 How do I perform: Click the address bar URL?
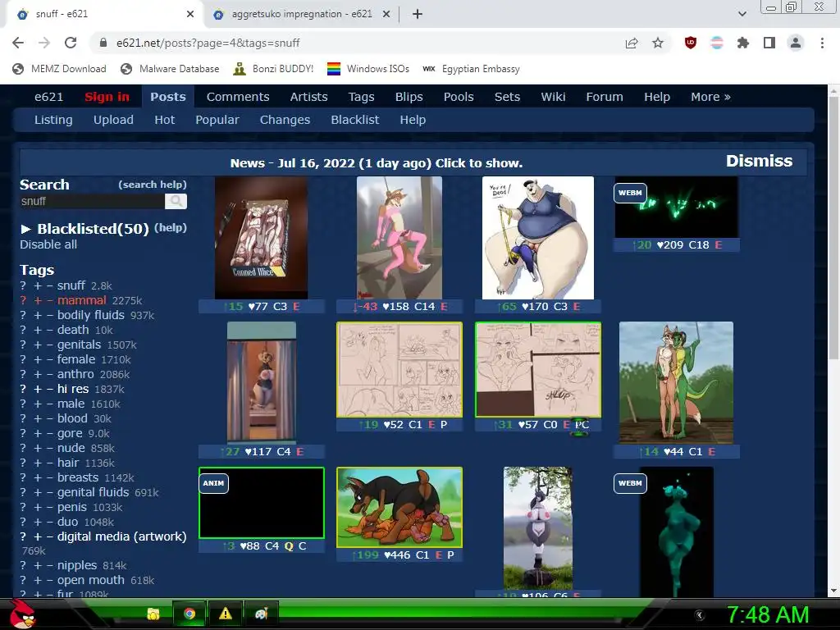[x=208, y=43]
